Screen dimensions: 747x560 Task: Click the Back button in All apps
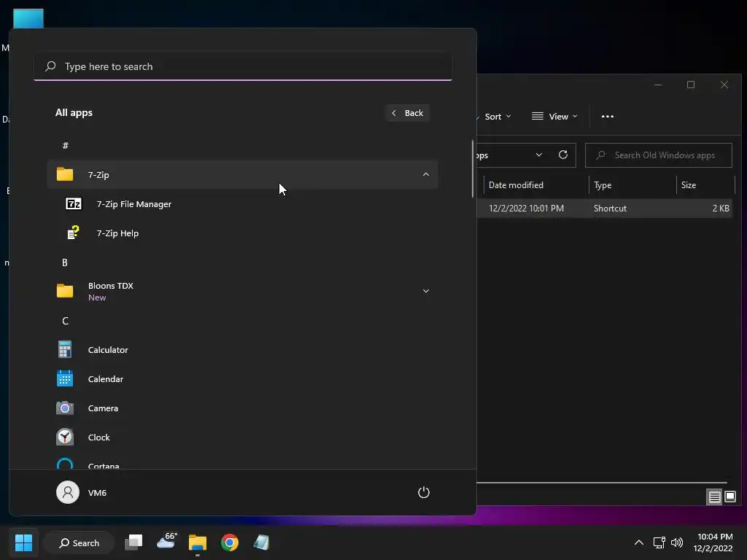click(408, 113)
